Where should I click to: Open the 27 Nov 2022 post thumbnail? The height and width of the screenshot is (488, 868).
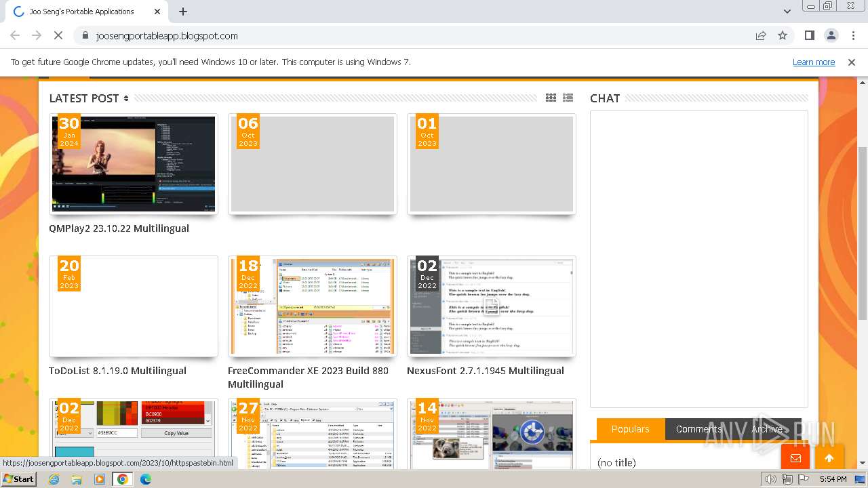[313, 434]
